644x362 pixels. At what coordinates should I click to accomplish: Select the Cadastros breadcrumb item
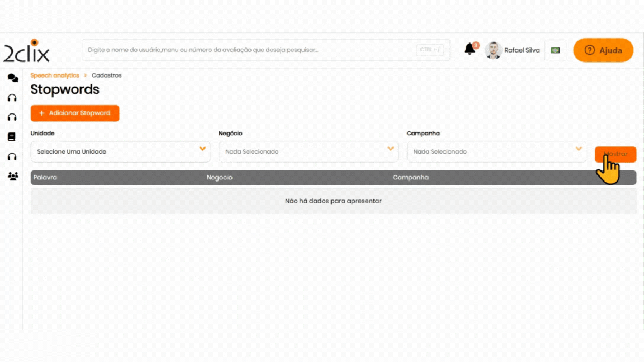point(106,75)
